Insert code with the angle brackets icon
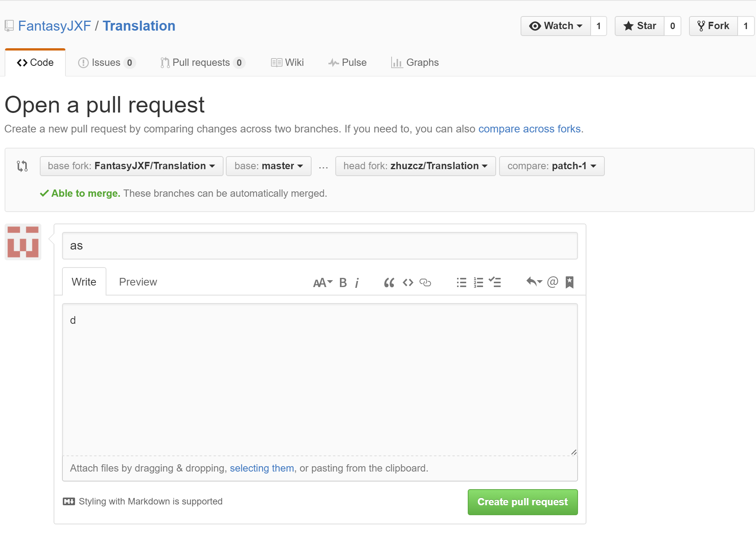The width and height of the screenshot is (756, 537). click(408, 282)
